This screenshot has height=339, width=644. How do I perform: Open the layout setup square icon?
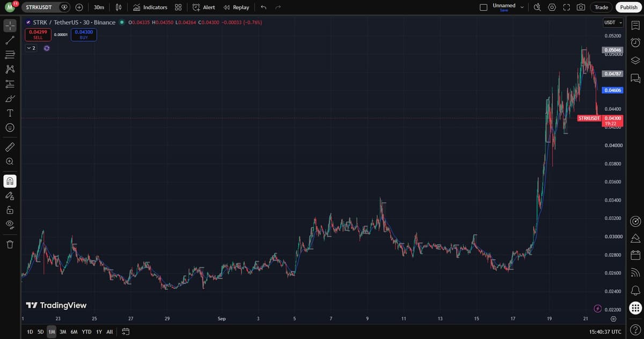483,8
